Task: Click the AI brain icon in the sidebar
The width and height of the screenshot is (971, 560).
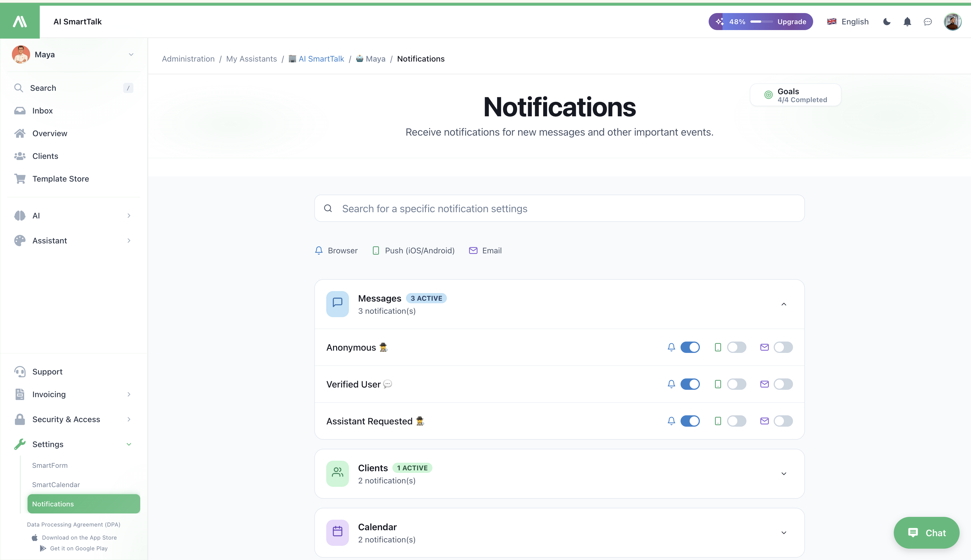Action: click(x=20, y=216)
